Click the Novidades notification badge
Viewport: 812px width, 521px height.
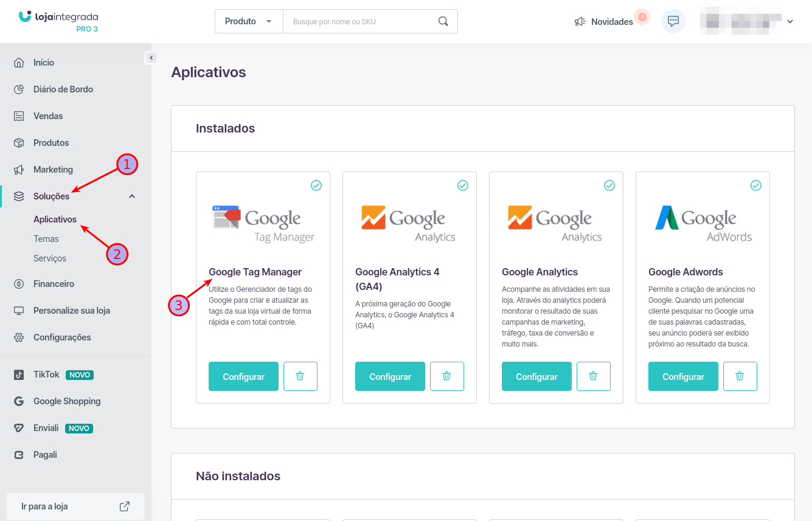[x=642, y=17]
